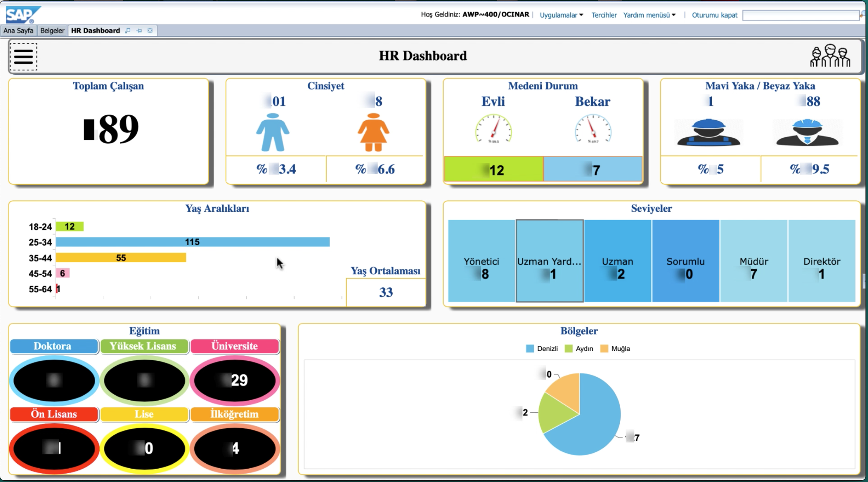The height and width of the screenshot is (482, 868).
Task: Pin the HR Dashboard tab
Action: click(139, 30)
